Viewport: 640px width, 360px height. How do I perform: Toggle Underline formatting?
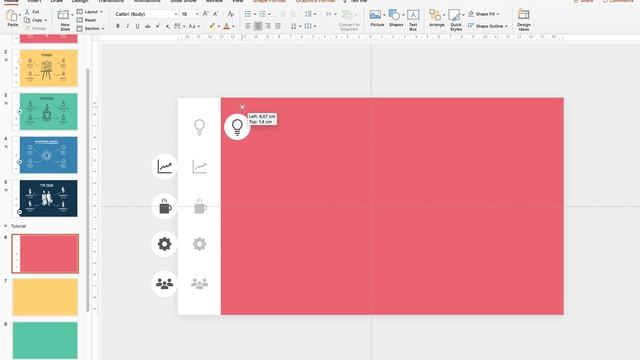[137, 26]
